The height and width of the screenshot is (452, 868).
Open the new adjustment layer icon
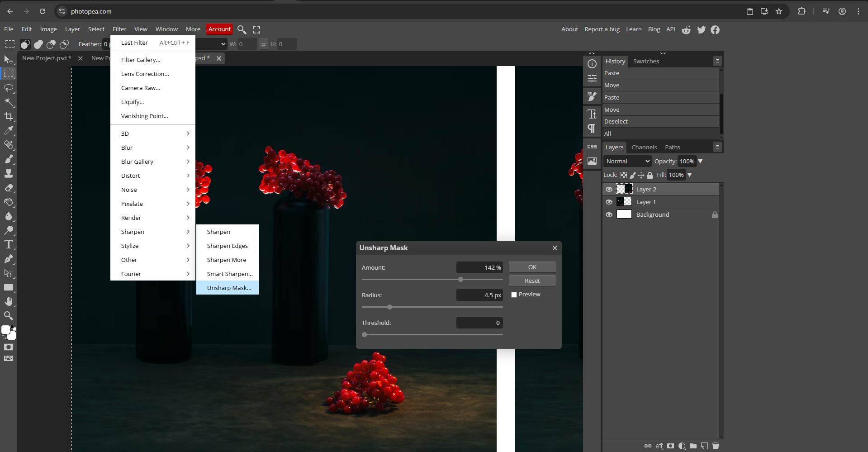tap(682, 446)
